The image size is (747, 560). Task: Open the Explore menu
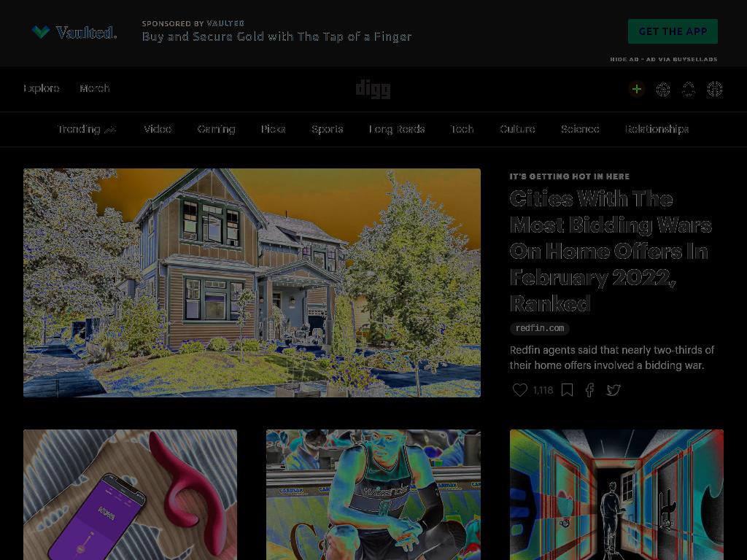[42, 88]
